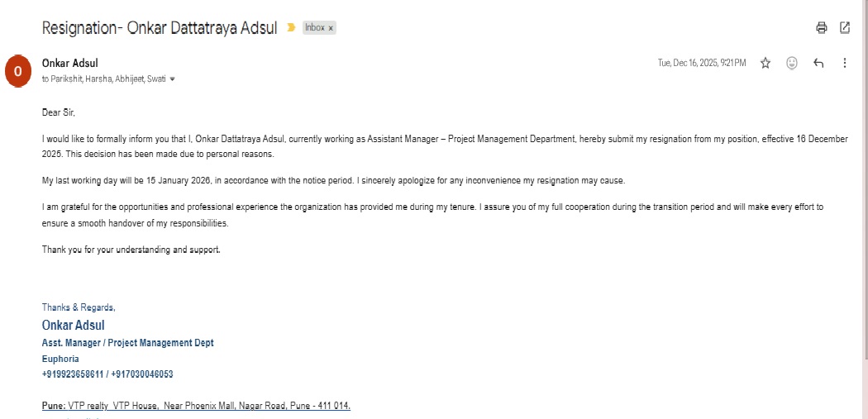The image size is (868, 419).
Task: Click the recipients list starting with Parikshit
Action: (107, 79)
